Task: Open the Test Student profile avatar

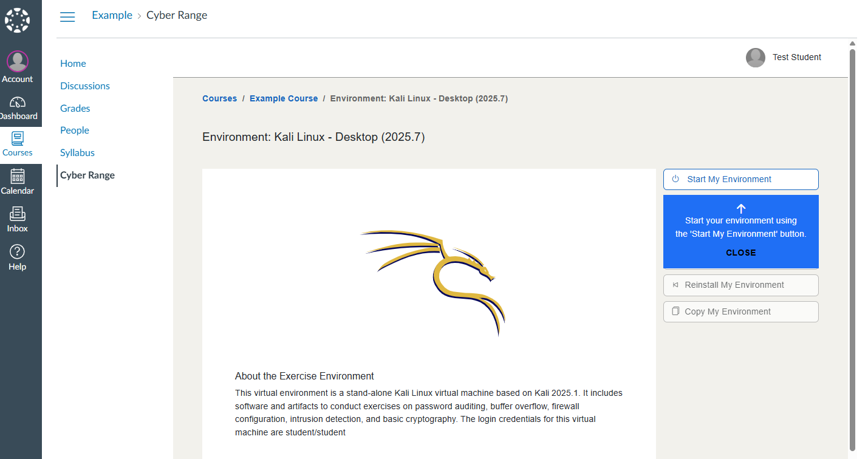Action: pyautogui.click(x=755, y=57)
